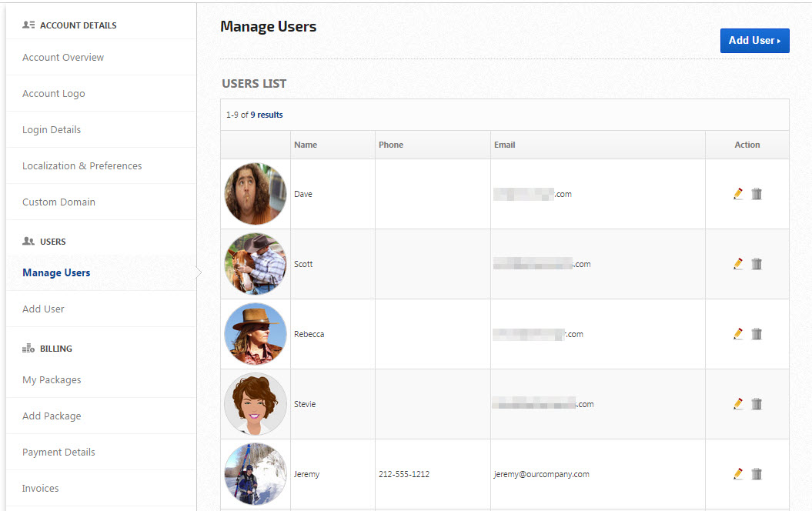812x511 pixels.
Task: Open Dave's profile photo
Action: 256,194
